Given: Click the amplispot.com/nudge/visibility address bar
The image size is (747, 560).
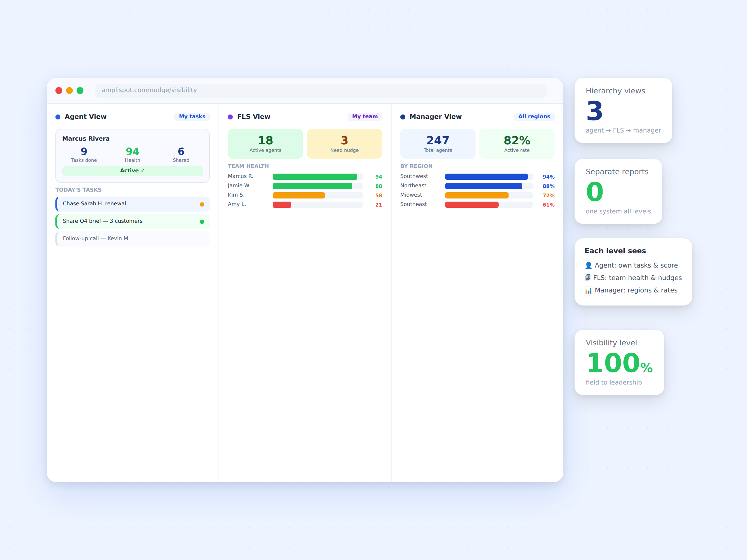Looking at the screenshot, I should [321, 91].
